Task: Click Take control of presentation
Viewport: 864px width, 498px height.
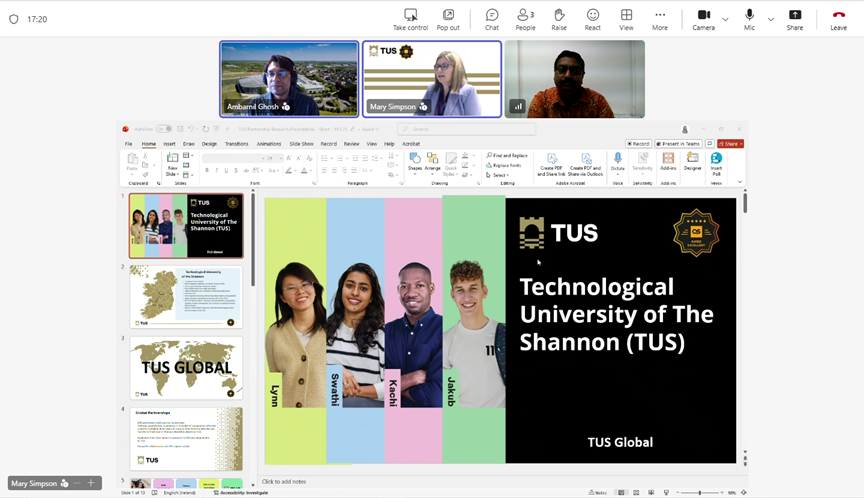Action: click(x=410, y=19)
